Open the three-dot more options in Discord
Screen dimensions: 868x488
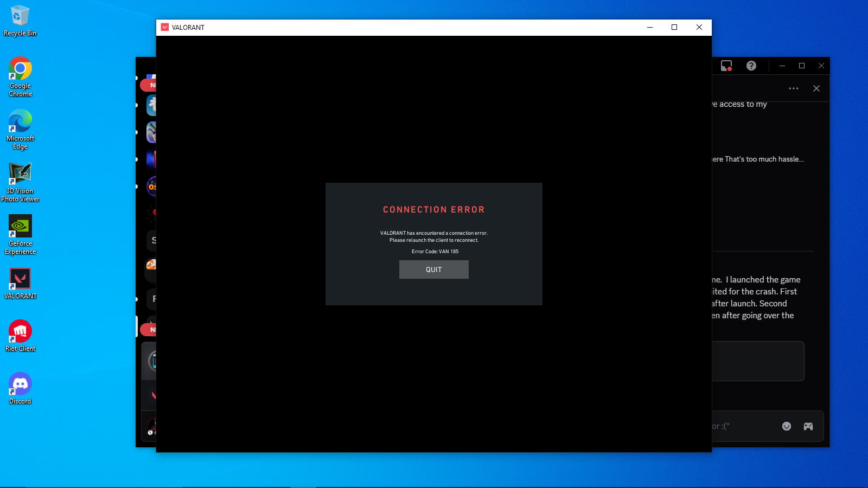794,88
